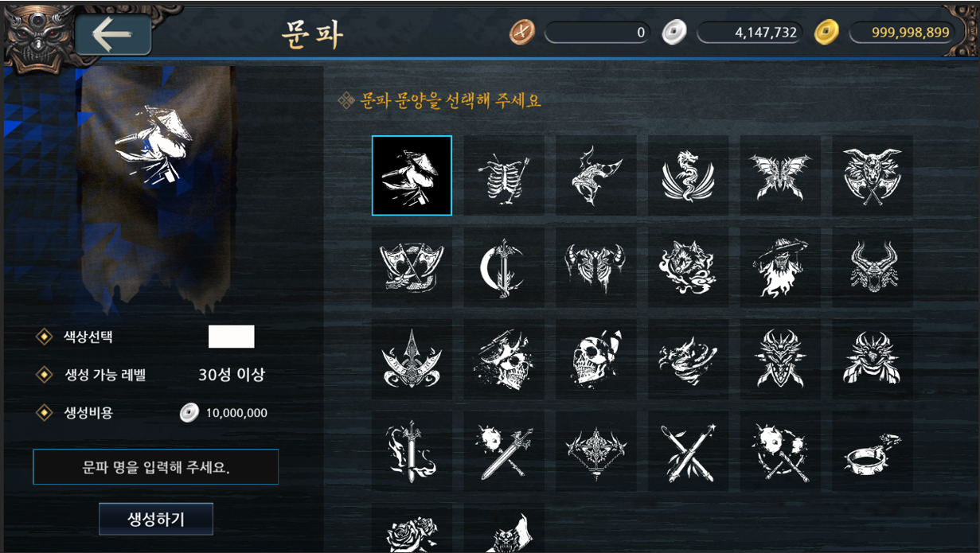Pick the crossed swords emblem
This screenshot has width=980, height=553.
click(688, 450)
